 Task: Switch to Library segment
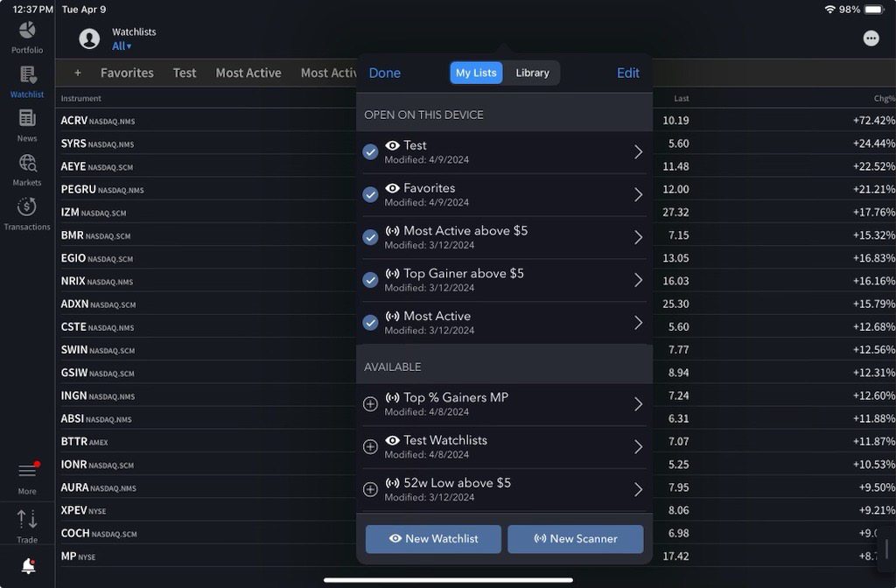532,73
